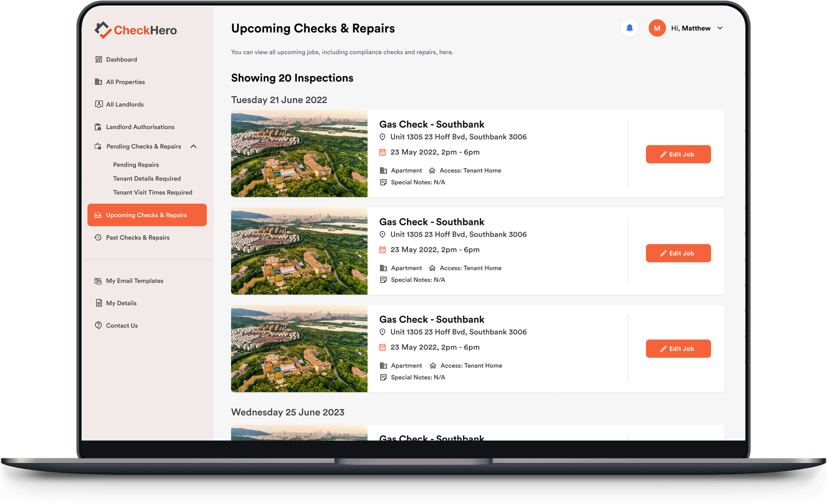Select the Past Checks & Repairs history icon
Image resolution: width=827 pixels, height=504 pixels.
click(x=98, y=237)
